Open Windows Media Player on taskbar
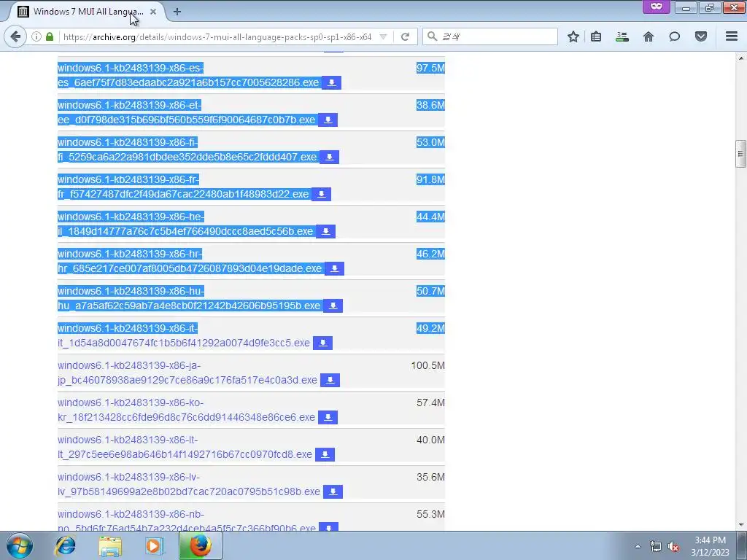The height and width of the screenshot is (560, 747). click(x=154, y=545)
